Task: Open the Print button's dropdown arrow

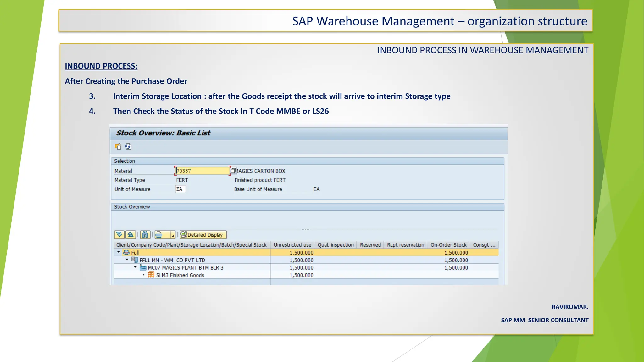Action: [173, 234]
